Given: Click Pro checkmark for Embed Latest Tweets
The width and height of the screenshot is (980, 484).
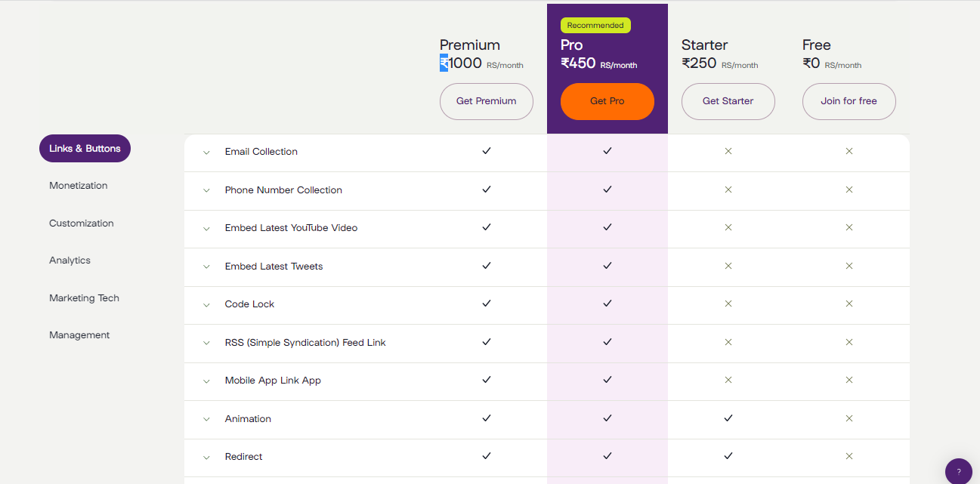Looking at the screenshot, I should point(607,266).
